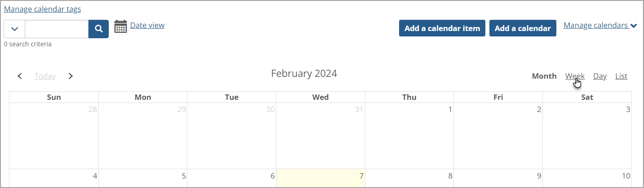644x188 pixels.
Task: Select the Monday February 5 date
Action: (143, 178)
